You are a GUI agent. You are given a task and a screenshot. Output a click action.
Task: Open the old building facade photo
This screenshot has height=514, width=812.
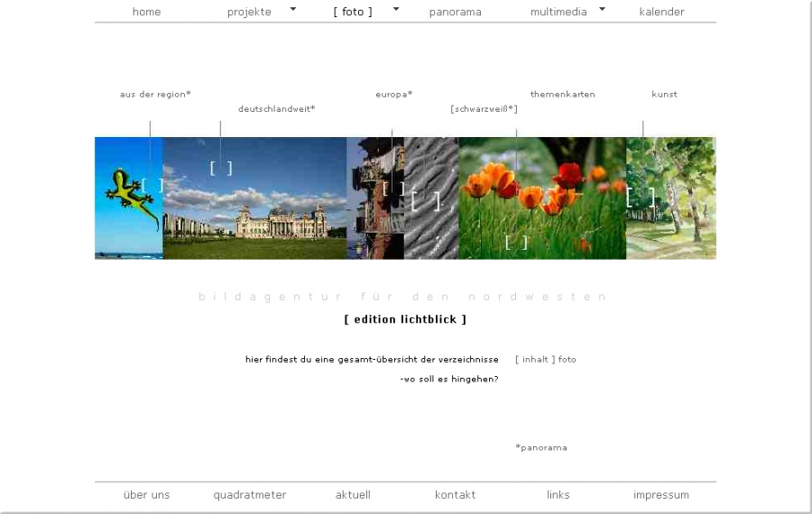pos(375,198)
